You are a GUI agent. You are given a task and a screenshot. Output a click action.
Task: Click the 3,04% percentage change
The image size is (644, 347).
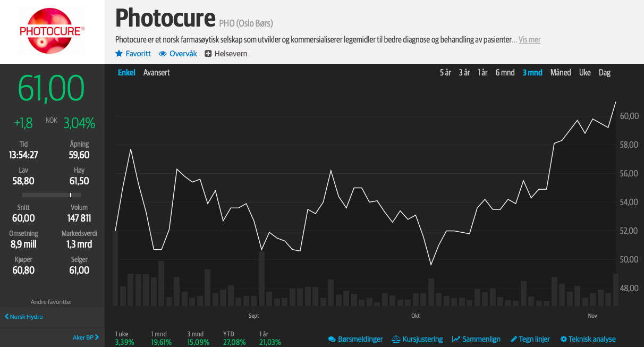pyautogui.click(x=79, y=123)
